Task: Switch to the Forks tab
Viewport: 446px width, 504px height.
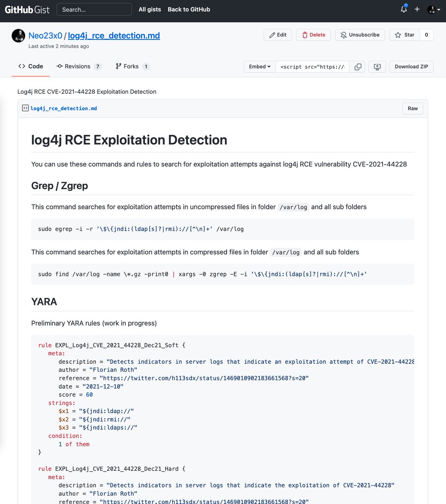Action: [x=132, y=66]
